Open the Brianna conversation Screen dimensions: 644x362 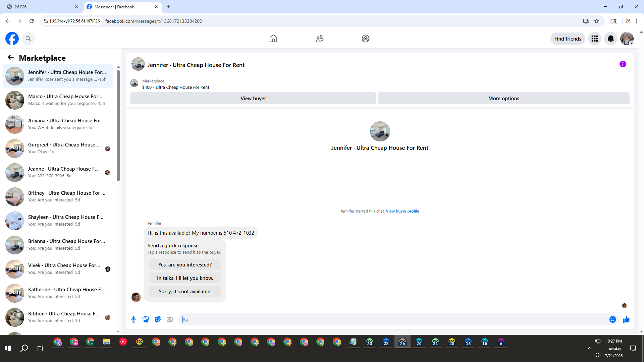coord(58,245)
